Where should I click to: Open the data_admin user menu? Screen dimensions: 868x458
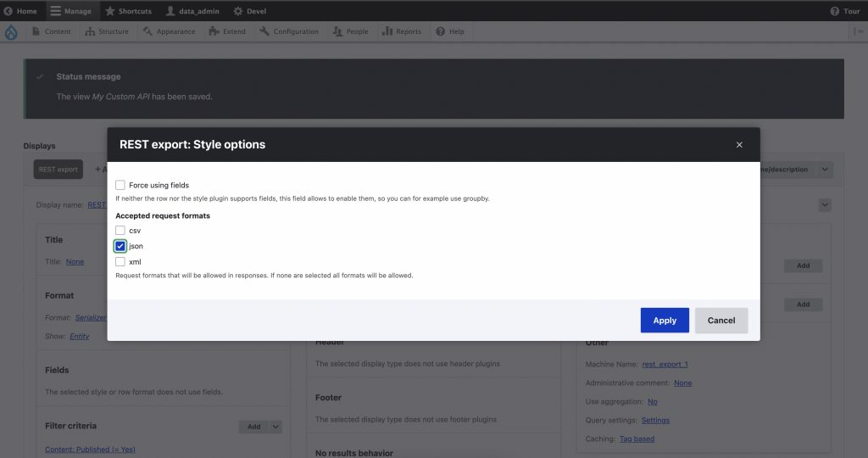pos(192,11)
